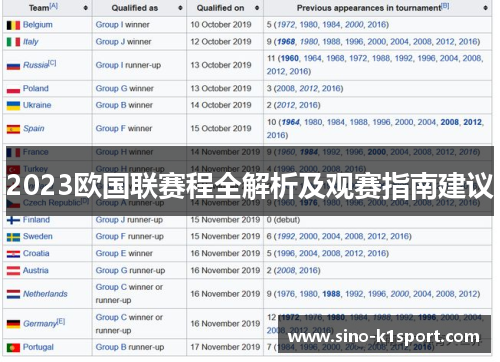Screen dimensions: 500x362
Task: Sort by Previous appearances column arrows
Action: click(485, 8)
